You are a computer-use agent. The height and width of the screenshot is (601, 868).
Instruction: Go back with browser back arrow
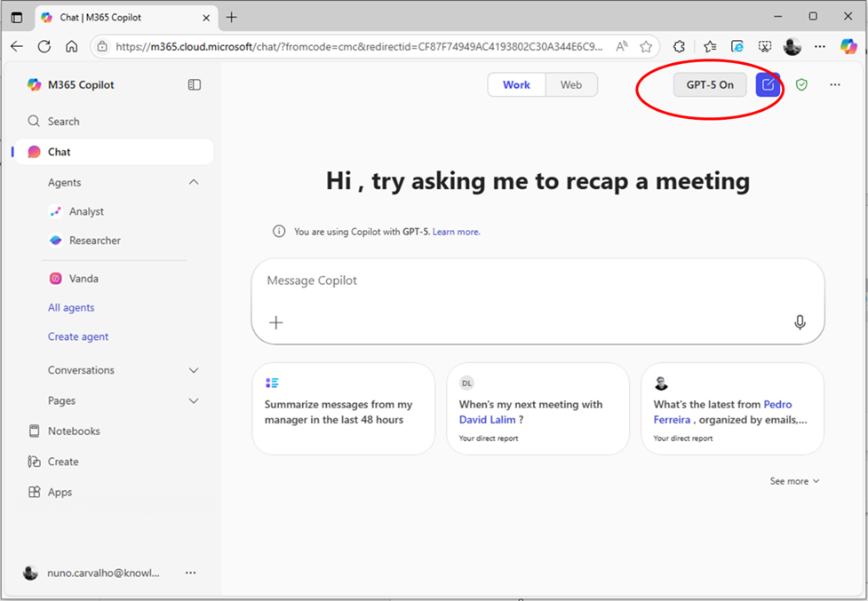pyautogui.click(x=17, y=46)
